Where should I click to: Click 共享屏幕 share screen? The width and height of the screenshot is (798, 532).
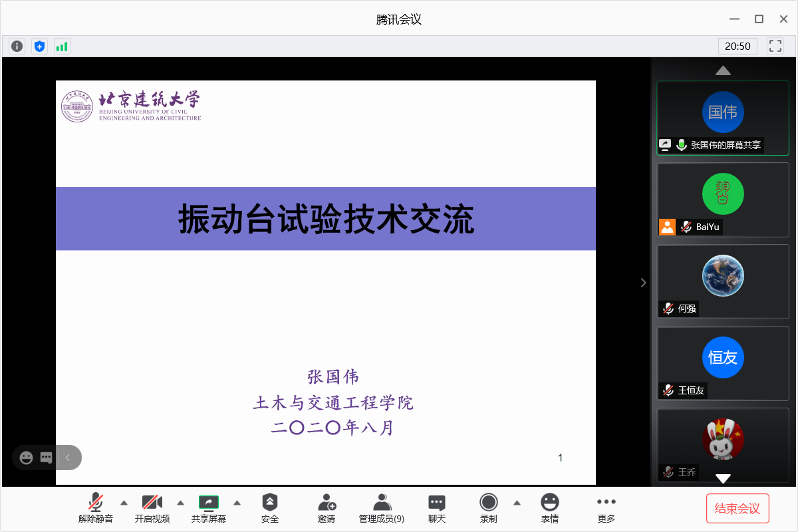point(209,509)
